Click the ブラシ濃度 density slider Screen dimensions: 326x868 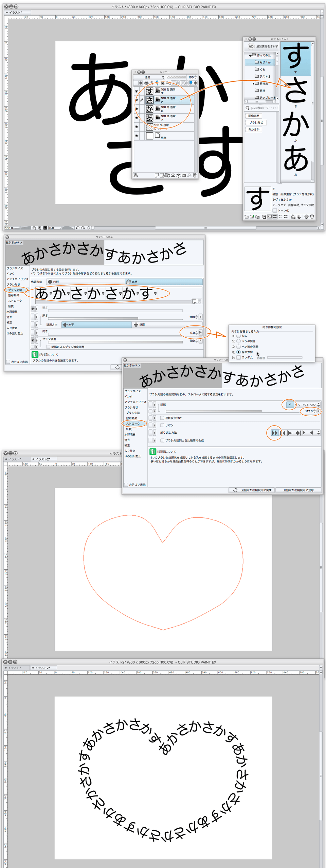click(115, 342)
